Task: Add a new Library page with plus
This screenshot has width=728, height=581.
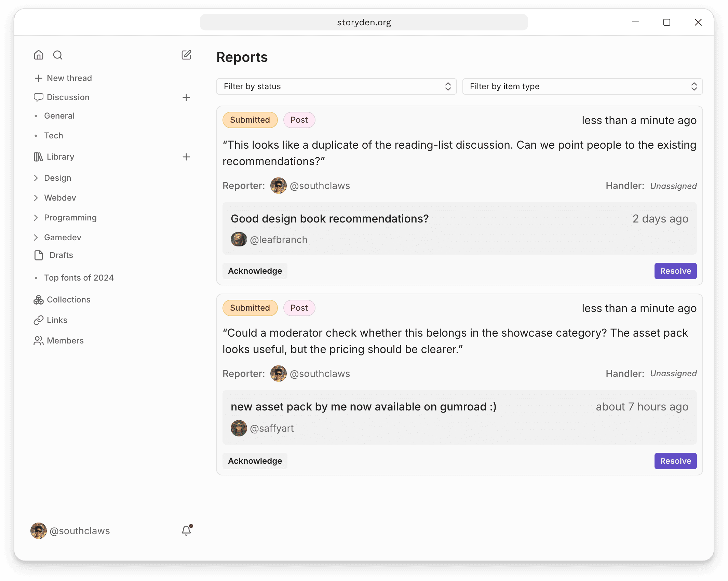Action: pyautogui.click(x=186, y=157)
